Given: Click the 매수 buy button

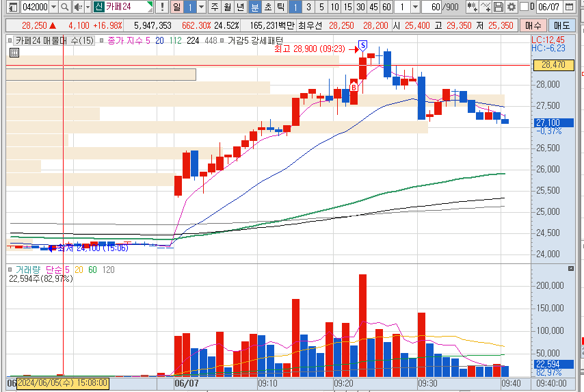Looking at the screenshot, I should [x=533, y=25].
